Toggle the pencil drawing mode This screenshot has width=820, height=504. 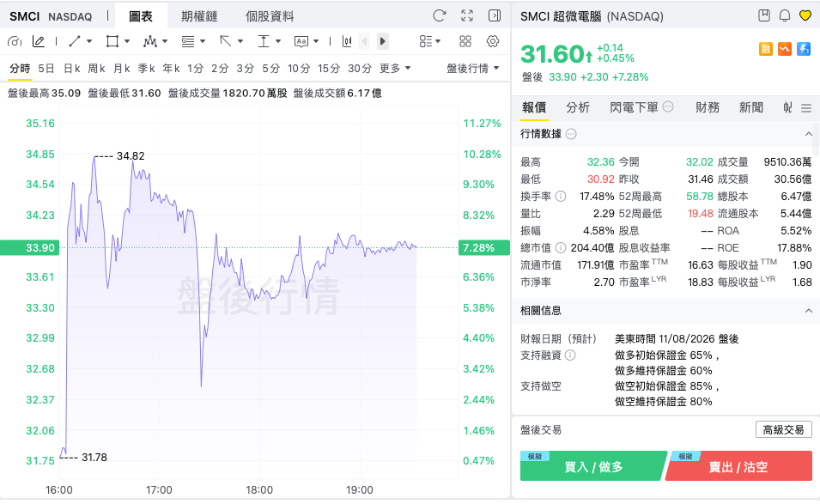tap(38, 41)
